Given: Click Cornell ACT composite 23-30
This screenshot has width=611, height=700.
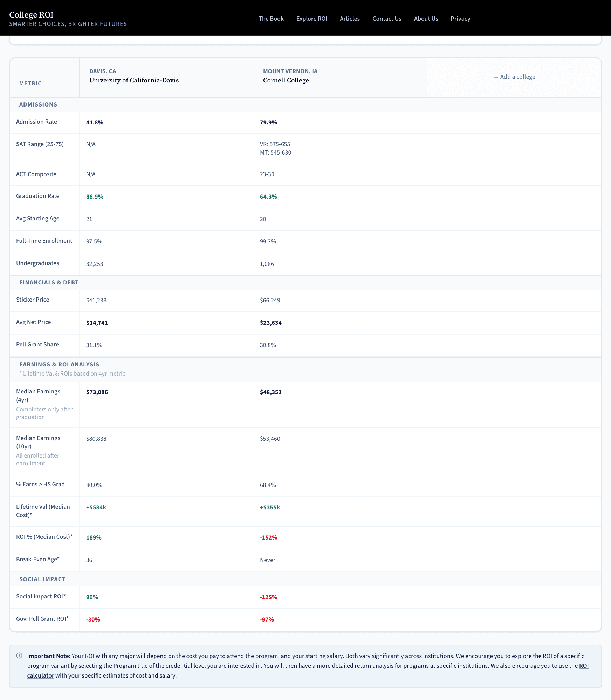Looking at the screenshot, I should [267, 174].
